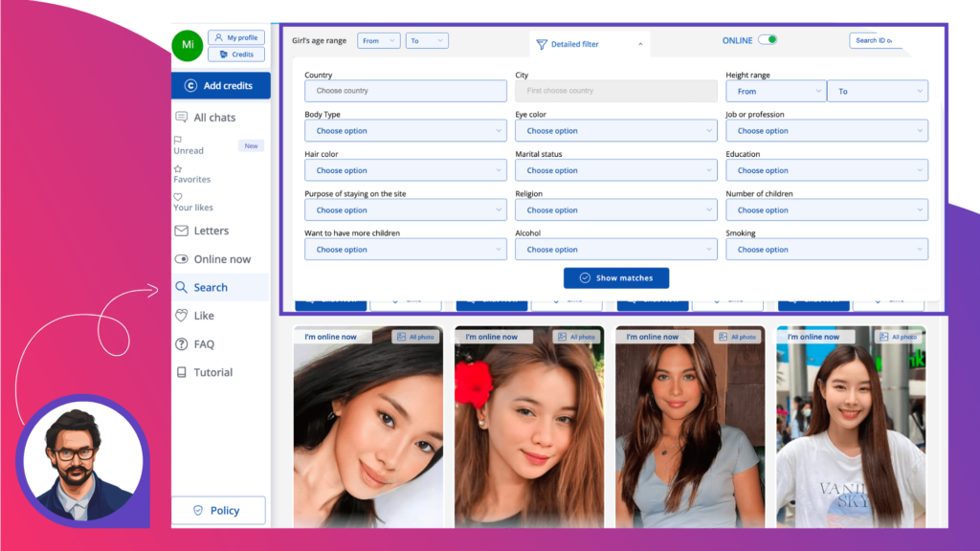980x551 pixels.
Task: Open All chats in the sidebar
Action: (214, 118)
